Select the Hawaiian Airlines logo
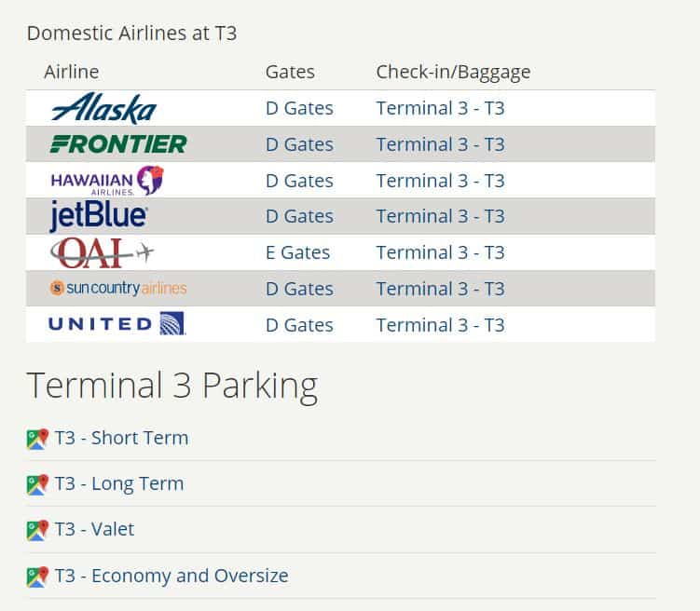This screenshot has height=611, width=700. point(107,181)
